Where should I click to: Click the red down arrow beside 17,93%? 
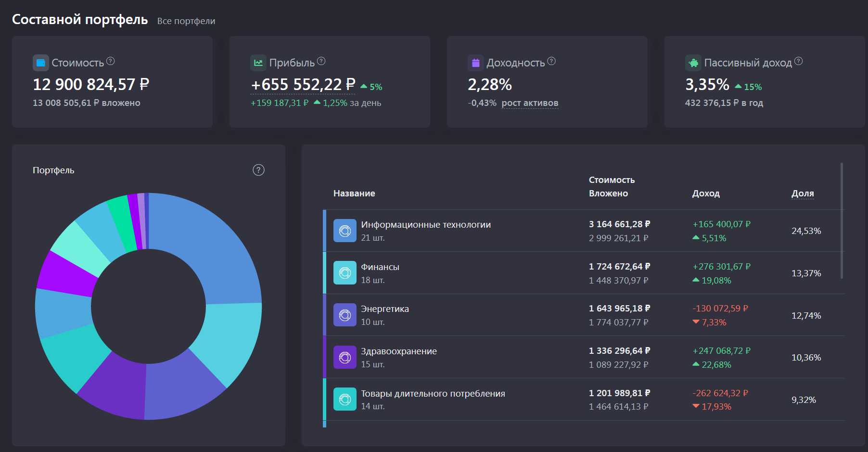[696, 406]
